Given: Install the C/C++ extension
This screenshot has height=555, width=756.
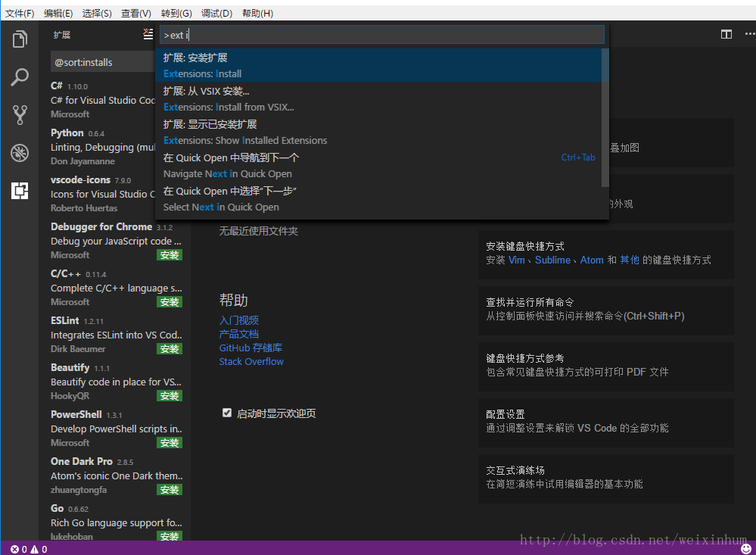Looking at the screenshot, I should [170, 301].
